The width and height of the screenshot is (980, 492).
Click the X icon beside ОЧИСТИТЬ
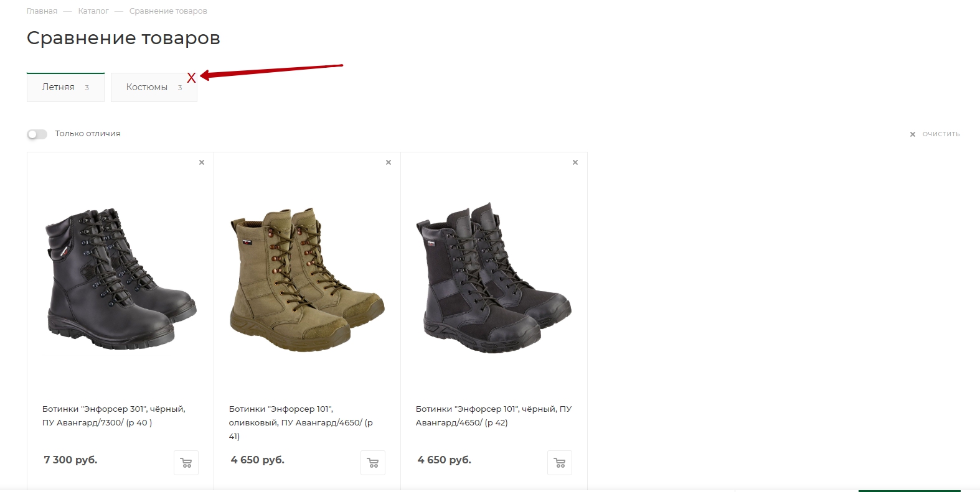(913, 134)
